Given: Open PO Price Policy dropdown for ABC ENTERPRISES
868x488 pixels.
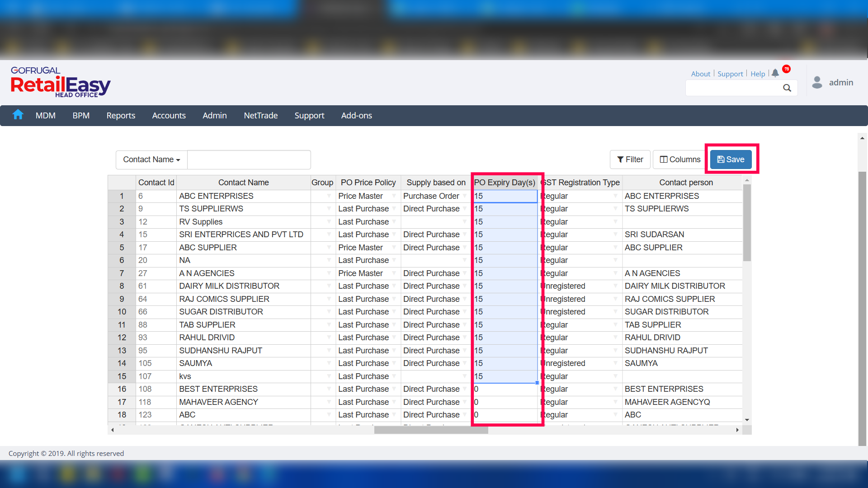Looking at the screenshot, I should [394, 196].
